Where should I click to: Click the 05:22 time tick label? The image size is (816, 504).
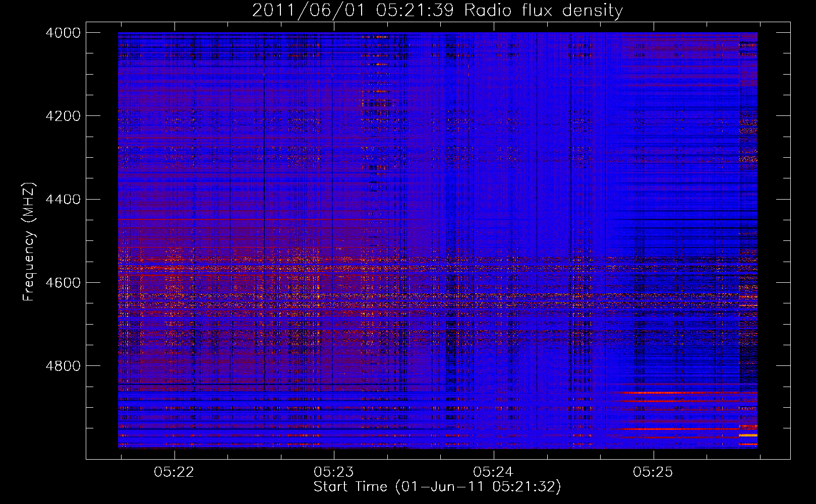point(174,472)
